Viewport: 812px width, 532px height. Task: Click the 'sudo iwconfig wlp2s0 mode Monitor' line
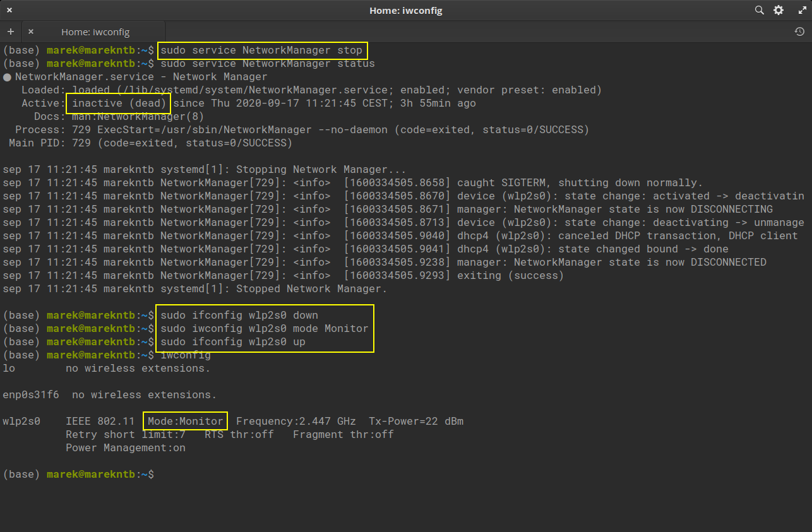[x=264, y=329]
